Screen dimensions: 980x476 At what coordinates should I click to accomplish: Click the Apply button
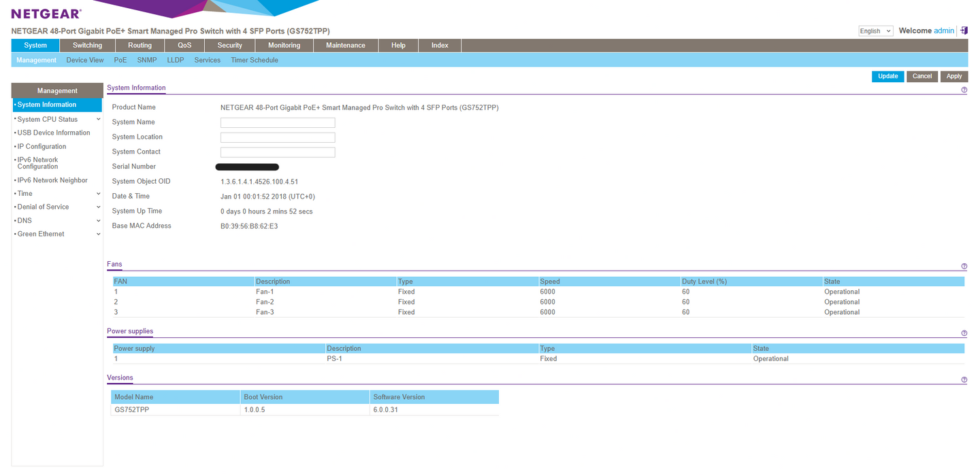(x=954, y=76)
